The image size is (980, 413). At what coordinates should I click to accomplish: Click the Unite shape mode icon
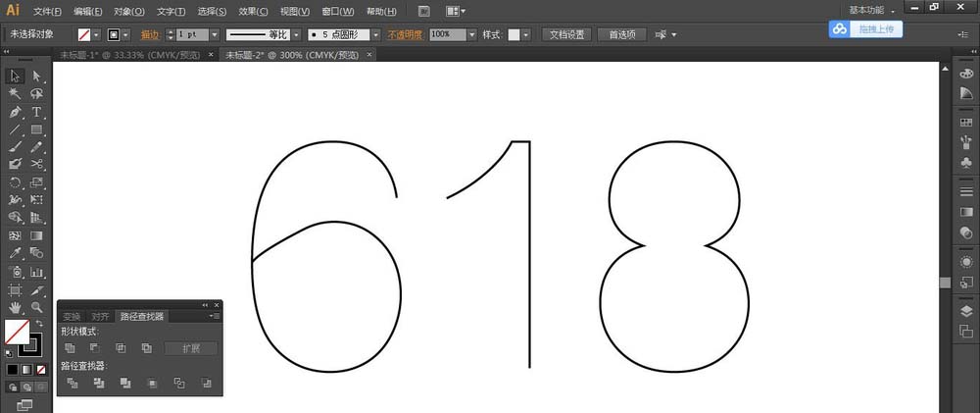click(x=70, y=348)
